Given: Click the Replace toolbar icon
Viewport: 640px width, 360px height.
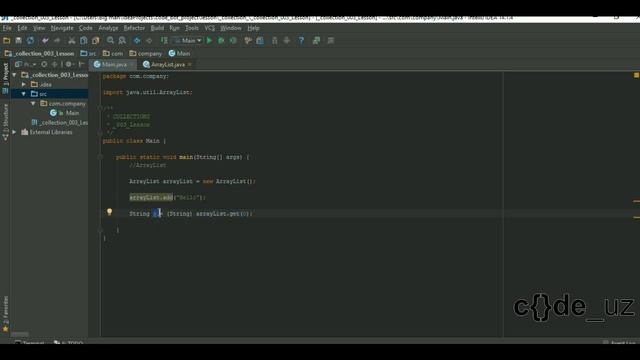Looking at the screenshot, I should point(122,40).
